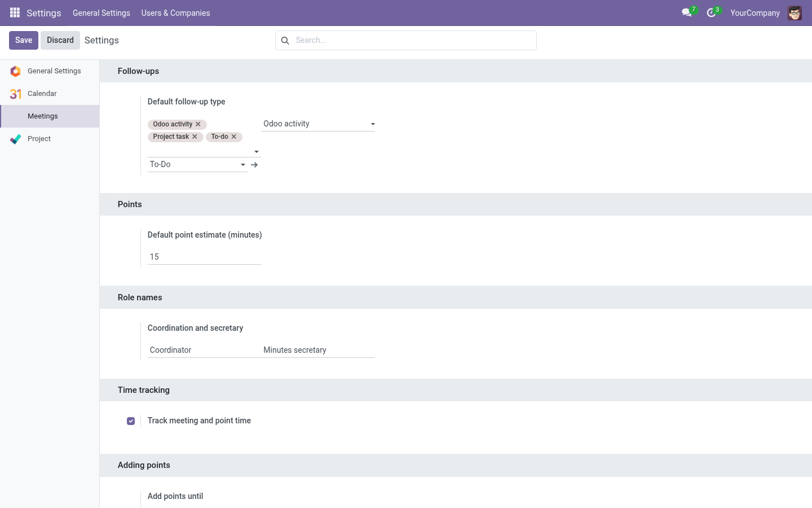Open the YourCompany switcher
Screen dimensions: 812x508
(x=755, y=13)
